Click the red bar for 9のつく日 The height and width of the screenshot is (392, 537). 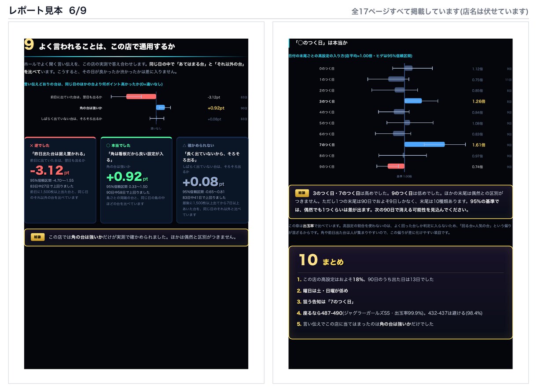pyautogui.click(x=396, y=166)
